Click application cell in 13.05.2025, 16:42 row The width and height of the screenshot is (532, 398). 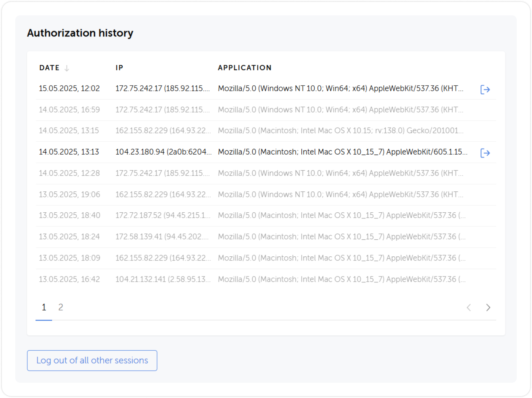342,279
